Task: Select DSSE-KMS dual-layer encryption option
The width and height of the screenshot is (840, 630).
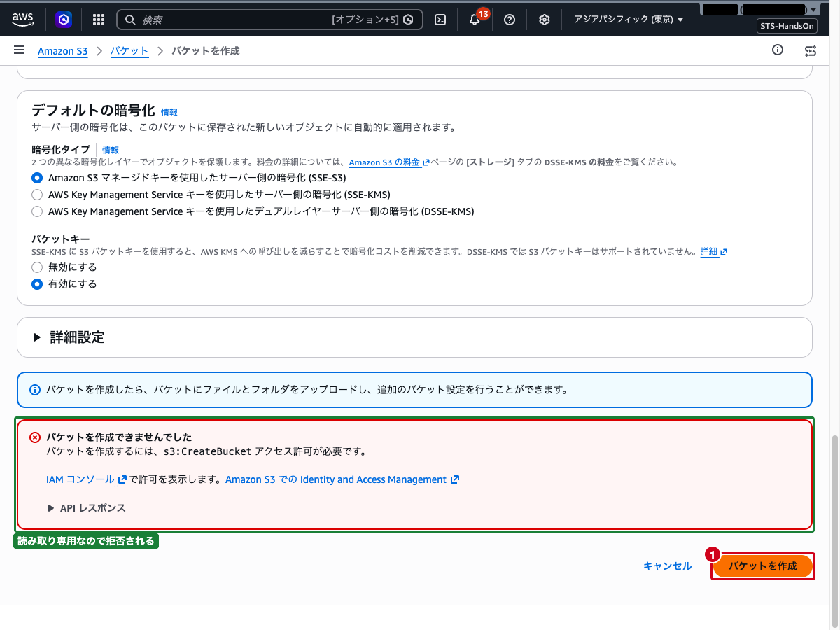Action: tap(37, 211)
